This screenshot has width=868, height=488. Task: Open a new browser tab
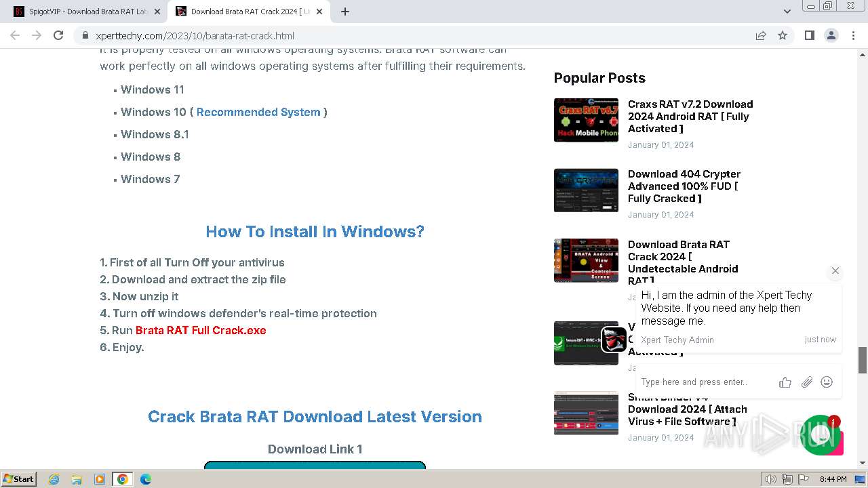pyautogui.click(x=345, y=12)
